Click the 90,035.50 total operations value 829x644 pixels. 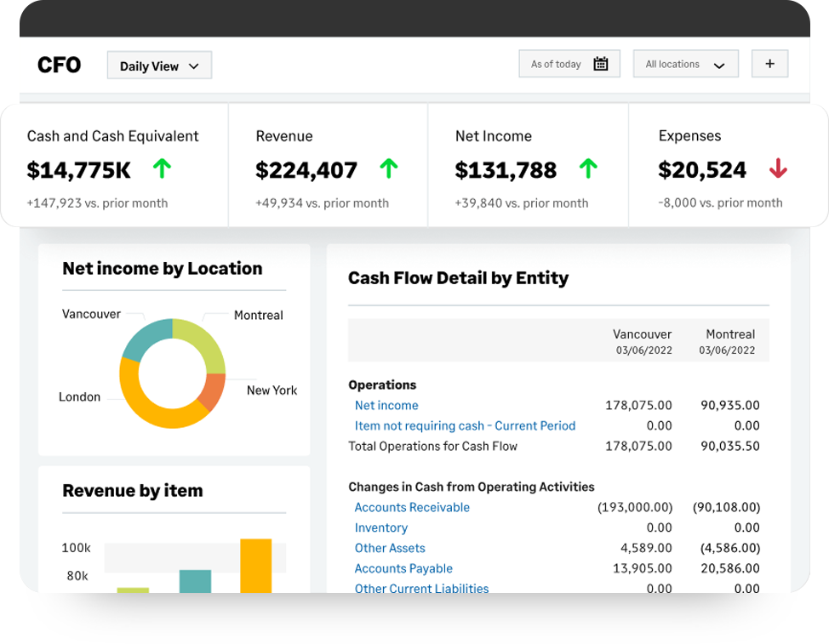tap(730, 446)
